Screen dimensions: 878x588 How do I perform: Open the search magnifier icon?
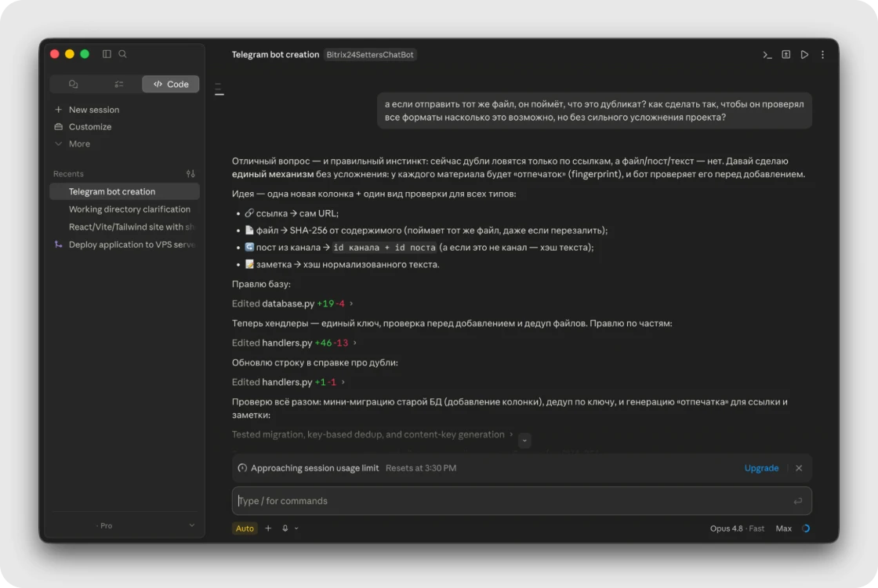coord(122,54)
